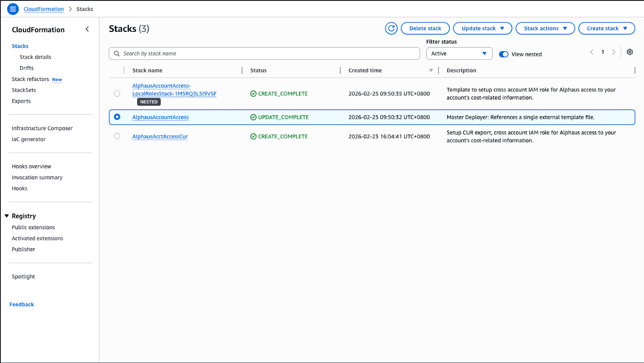Click the Created time column header
The height and width of the screenshot is (363, 644).
[365, 71]
